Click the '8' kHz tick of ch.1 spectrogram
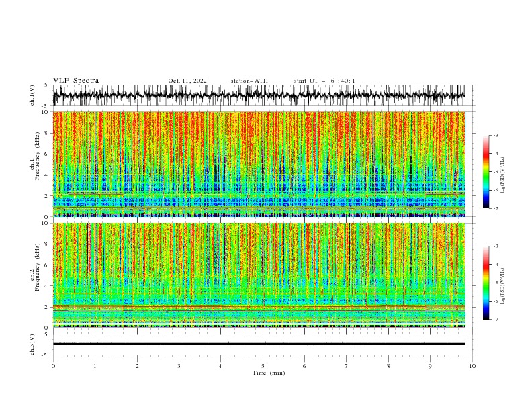The height and width of the screenshot is (411, 532). coord(46,133)
